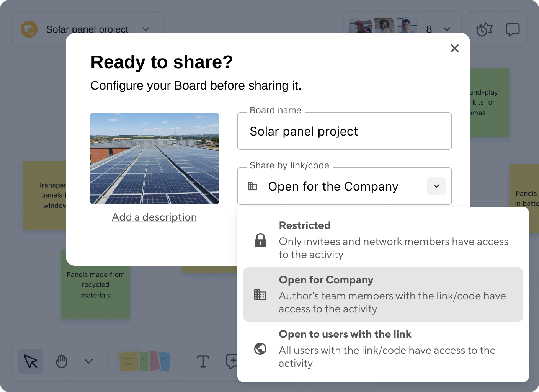Pick the sticky notes tool
The height and width of the screenshot is (392, 539).
click(x=144, y=361)
